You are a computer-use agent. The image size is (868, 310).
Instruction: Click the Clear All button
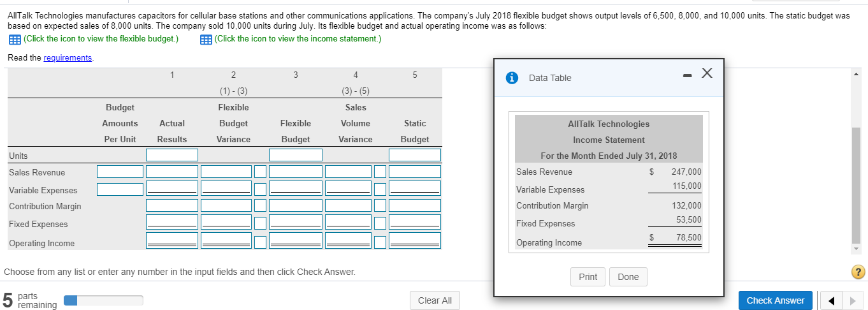pos(435,300)
